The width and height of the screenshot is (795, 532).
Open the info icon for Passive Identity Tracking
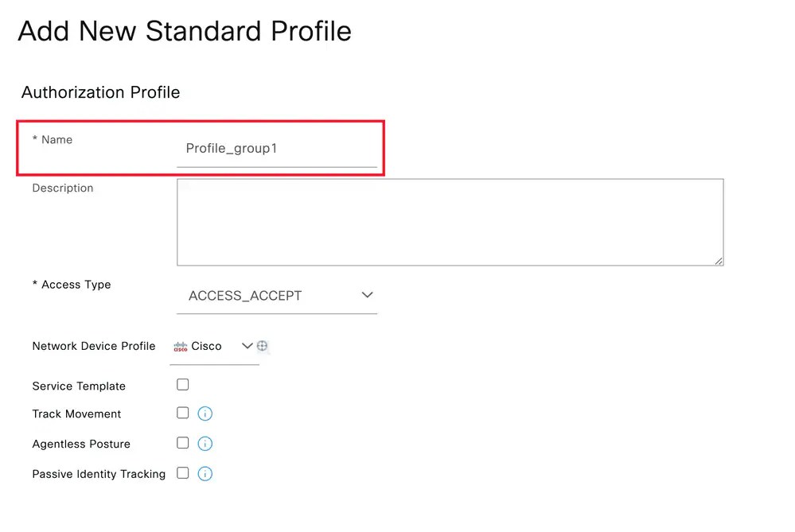[x=205, y=474]
